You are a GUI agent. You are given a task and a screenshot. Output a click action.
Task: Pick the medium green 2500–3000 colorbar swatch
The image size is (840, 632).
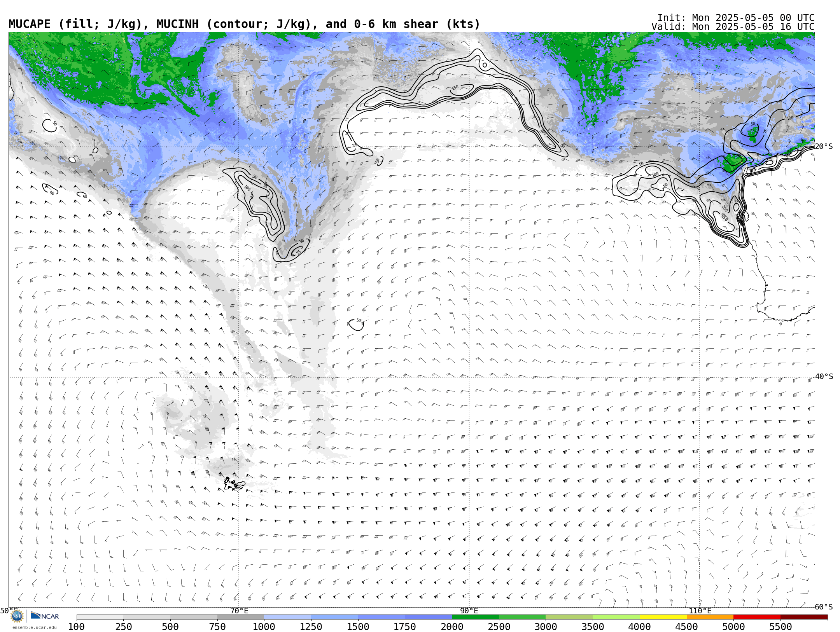click(x=522, y=617)
